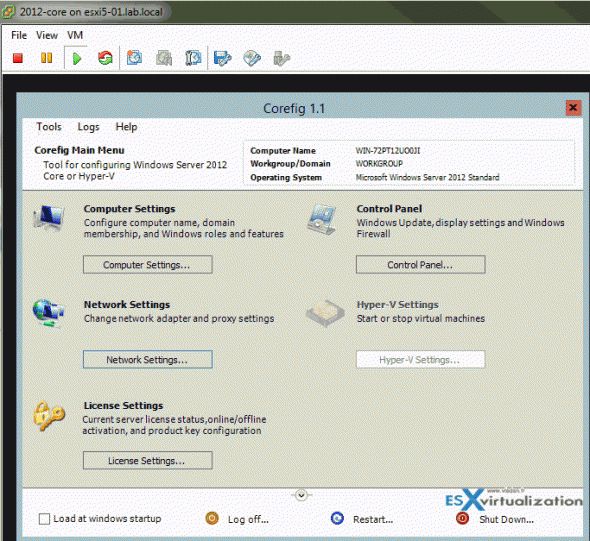Click the Computer Settings monitor icon
Screen dimensions: 590x541
49,217
